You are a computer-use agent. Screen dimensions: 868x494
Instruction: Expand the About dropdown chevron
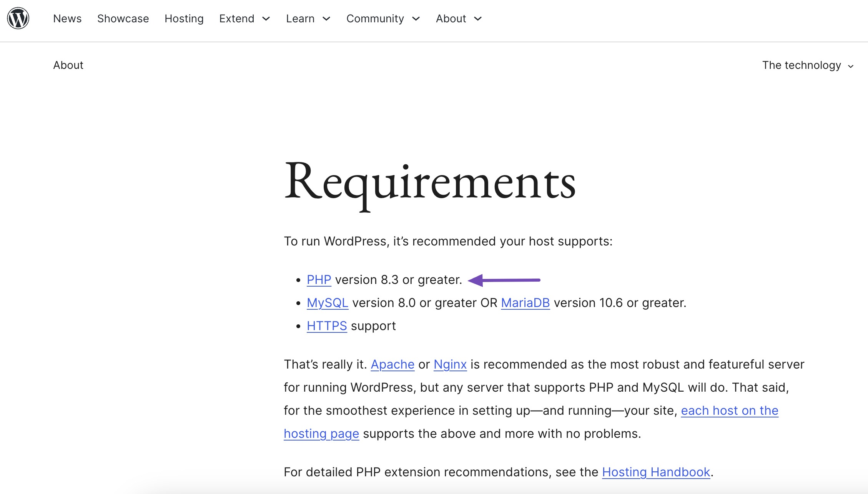pos(478,19)
